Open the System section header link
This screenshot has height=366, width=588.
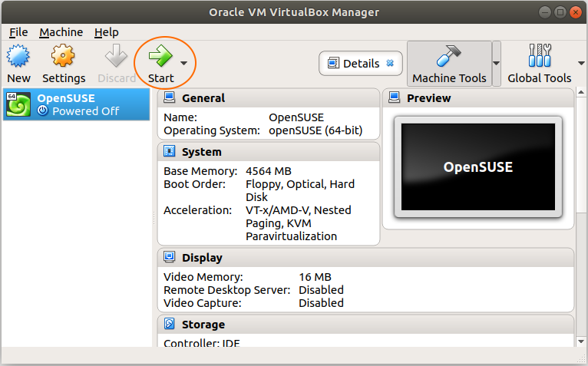(202, 152)
